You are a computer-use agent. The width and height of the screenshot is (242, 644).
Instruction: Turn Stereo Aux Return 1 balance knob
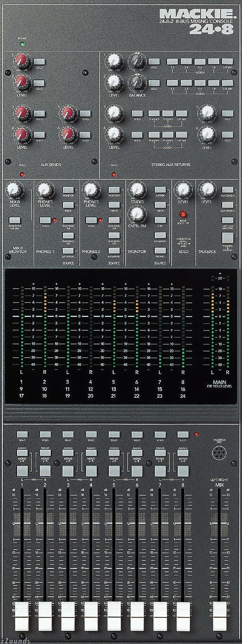pos(136,61)
